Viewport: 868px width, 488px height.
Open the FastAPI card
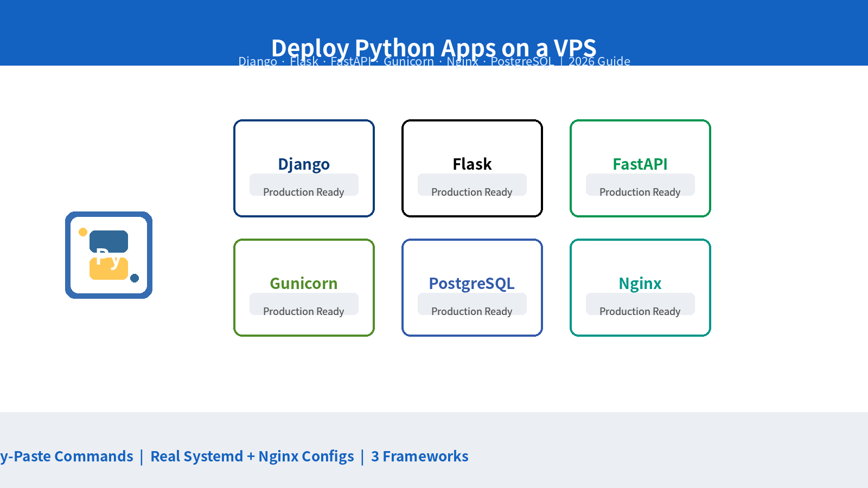pos(640,168)
